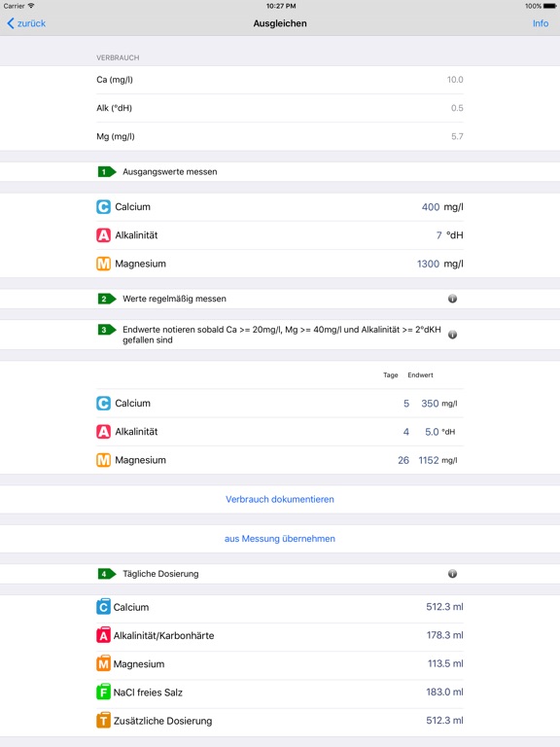
Task: Edit Magnesium end value 1152
Action: [429, 460]
